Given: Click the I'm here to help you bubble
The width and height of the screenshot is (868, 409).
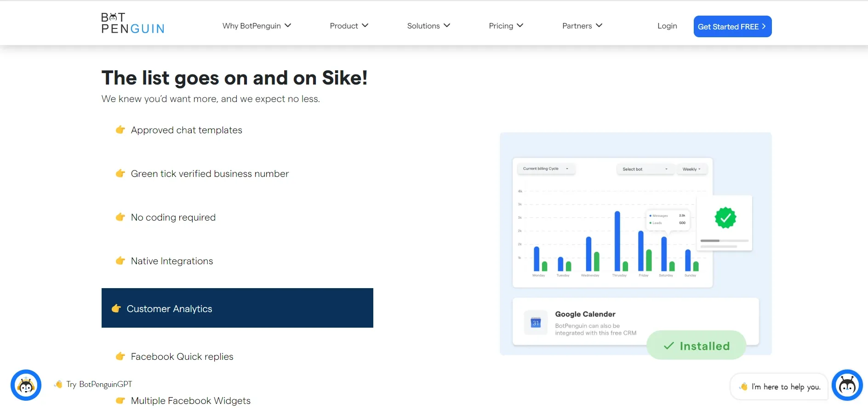Looking at the screenshot, I should click(x=779, y=386).
